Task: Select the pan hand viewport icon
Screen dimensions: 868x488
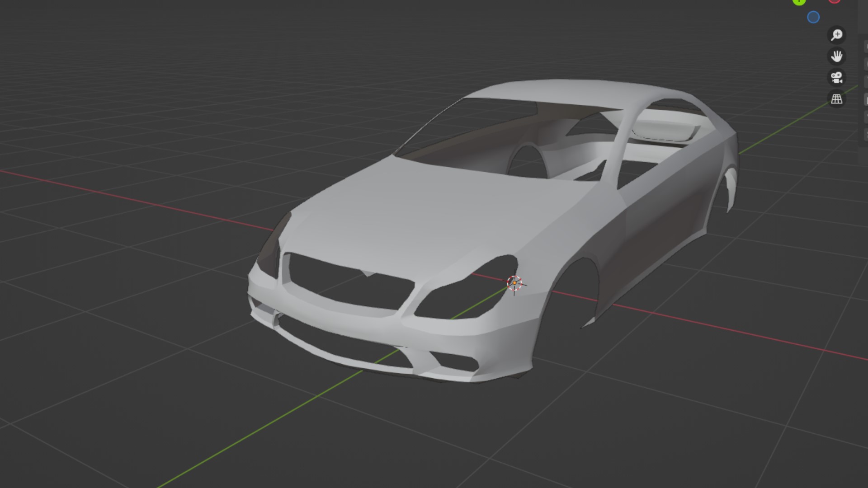Action: coord(836,56)
